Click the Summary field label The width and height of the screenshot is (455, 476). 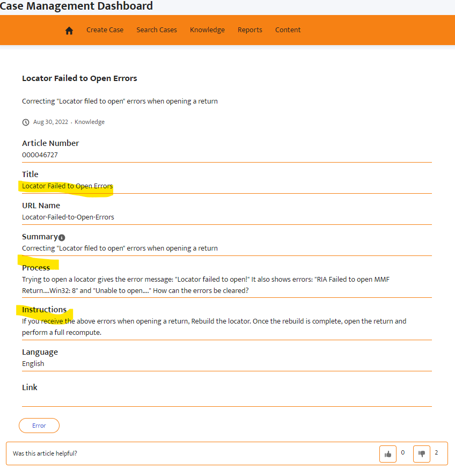(x=40, y=237)
